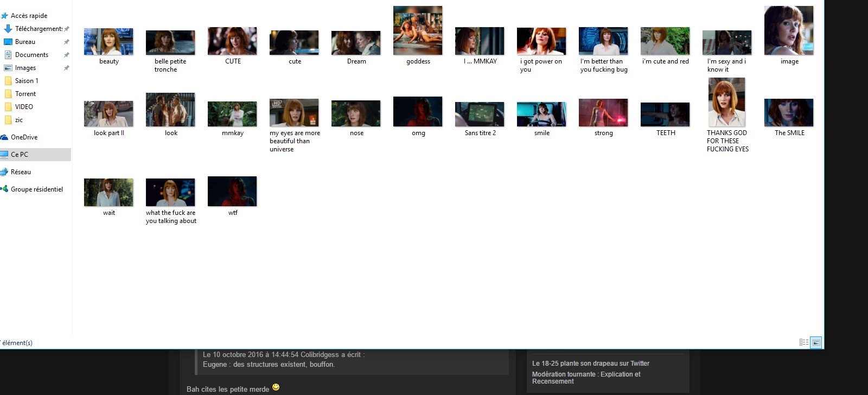
Task: Switch to details view layout icon
Action: (804, 342)
